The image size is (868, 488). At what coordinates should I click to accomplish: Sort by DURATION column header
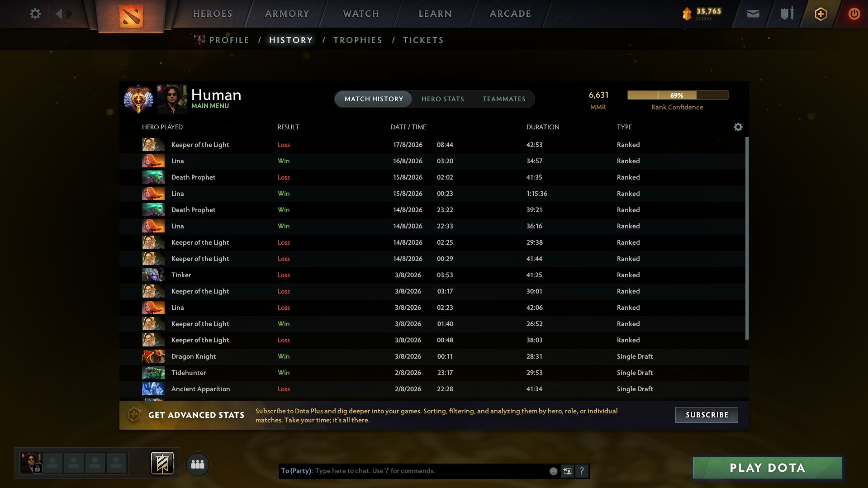click(543, 127)
